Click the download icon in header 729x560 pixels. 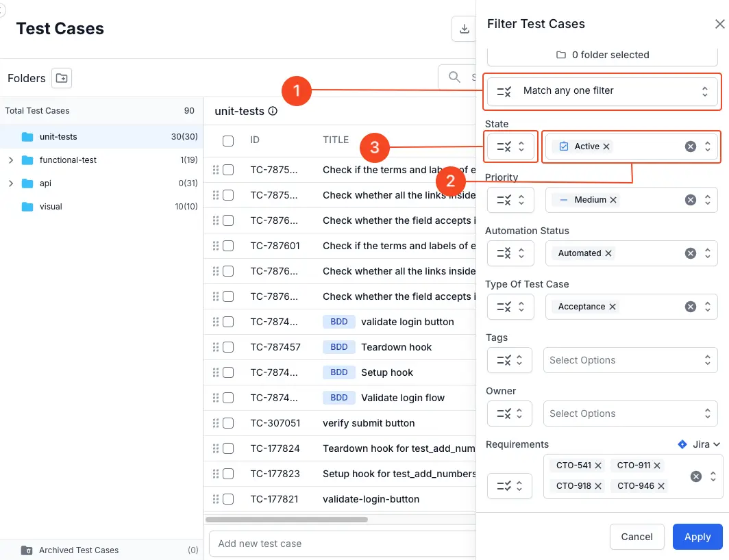click(465, 29)
